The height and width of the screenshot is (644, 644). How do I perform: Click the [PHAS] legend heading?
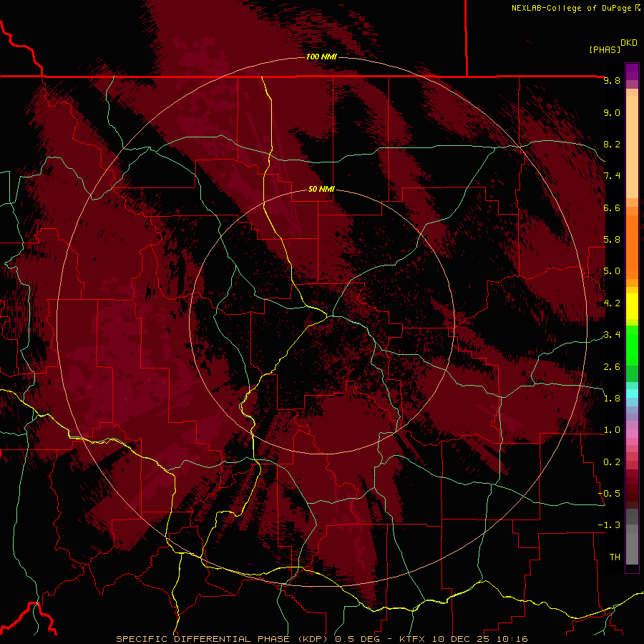pos(605,49)
